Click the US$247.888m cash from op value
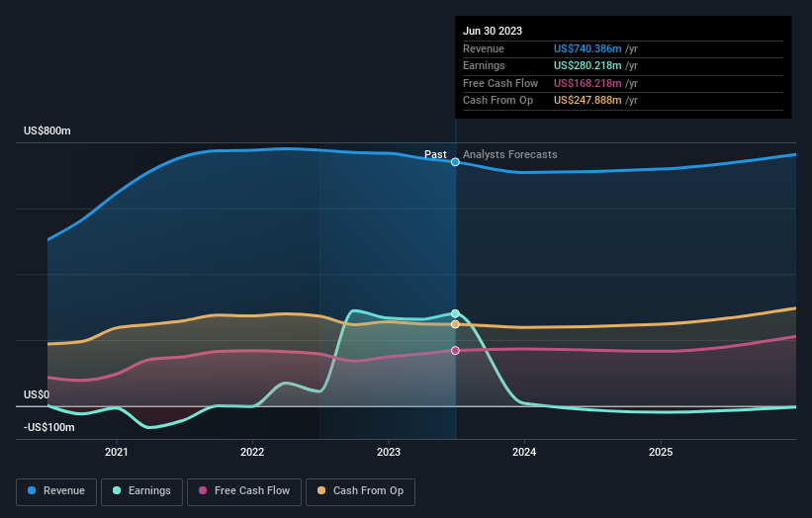The image size is (812, 518). (x=587, y=101)
